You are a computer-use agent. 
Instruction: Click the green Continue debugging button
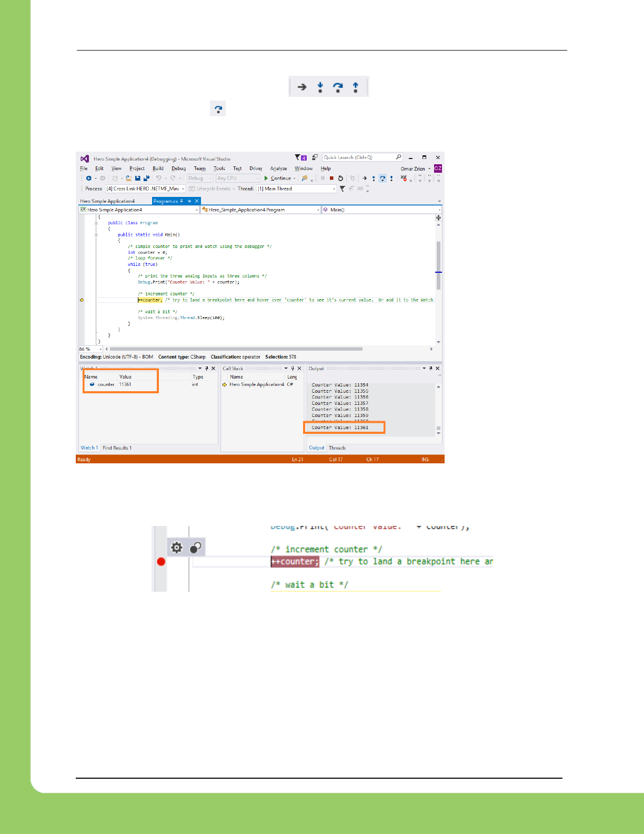click(x=280, y=178)
